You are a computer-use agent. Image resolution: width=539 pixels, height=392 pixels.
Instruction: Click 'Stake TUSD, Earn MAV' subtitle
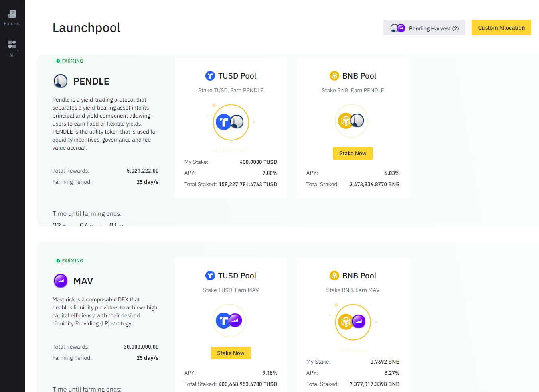click(231, 290)
